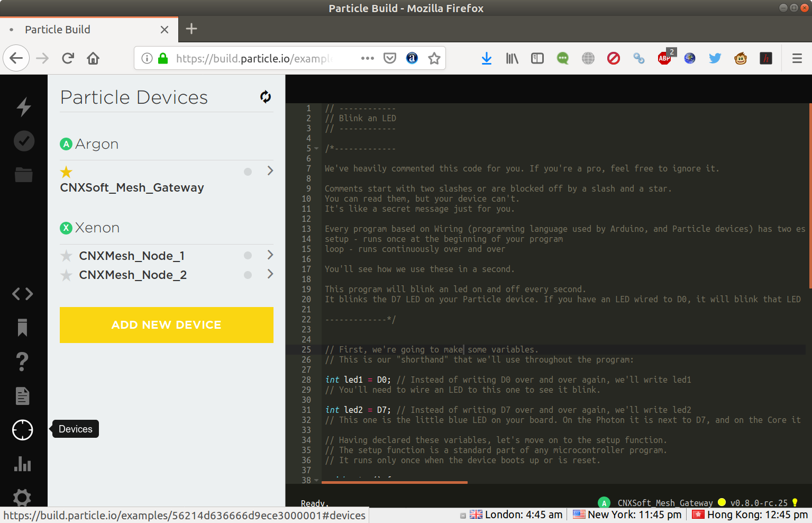Click the Hong Kong clock in the status bar
Screen dimensions: 812x523
pyautogui.click(x=750, y=515)
